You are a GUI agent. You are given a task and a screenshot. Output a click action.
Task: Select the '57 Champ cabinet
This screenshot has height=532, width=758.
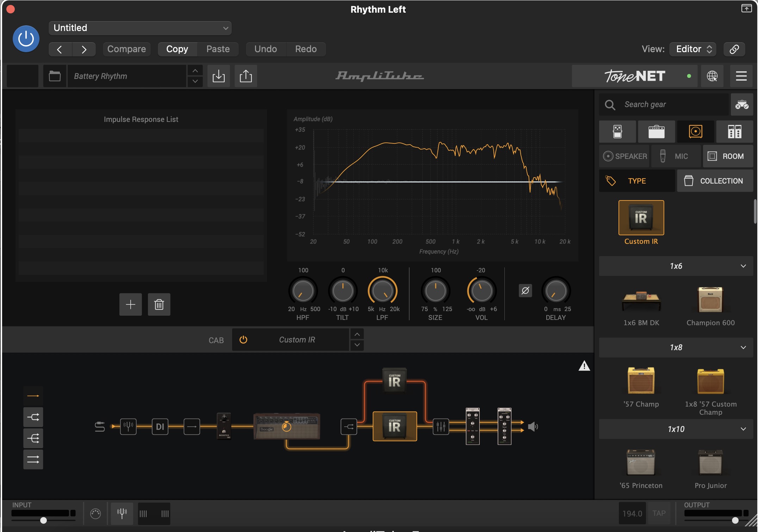pyautogui.click(x=641, y=381)
